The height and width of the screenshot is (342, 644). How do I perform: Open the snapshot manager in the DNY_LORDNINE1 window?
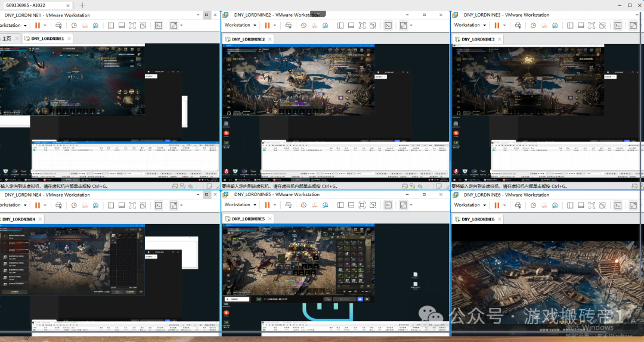point(95,26)
